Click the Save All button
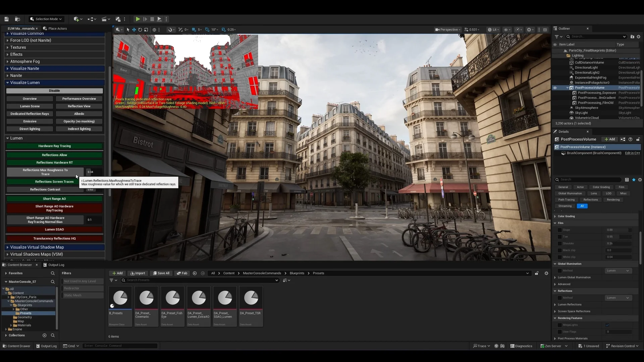This screenshot has height=362, width=644. click(x=161, y=273)
